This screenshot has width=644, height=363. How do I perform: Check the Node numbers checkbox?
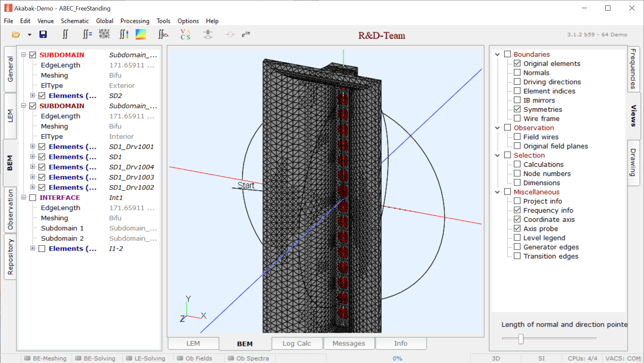[x=517, y=173]
